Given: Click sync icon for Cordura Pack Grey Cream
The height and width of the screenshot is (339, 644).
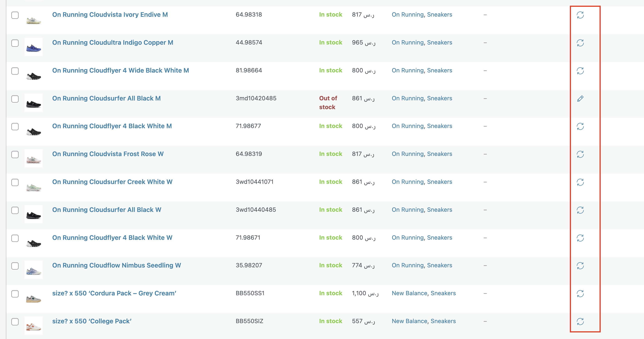Looking at the screenshot, I should 580,294.
